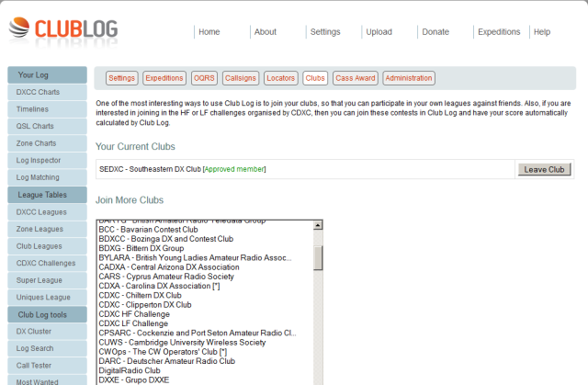Screen dimensions: 588x385
Task: Open Most Wanted in sidebar
Action: 47,380
